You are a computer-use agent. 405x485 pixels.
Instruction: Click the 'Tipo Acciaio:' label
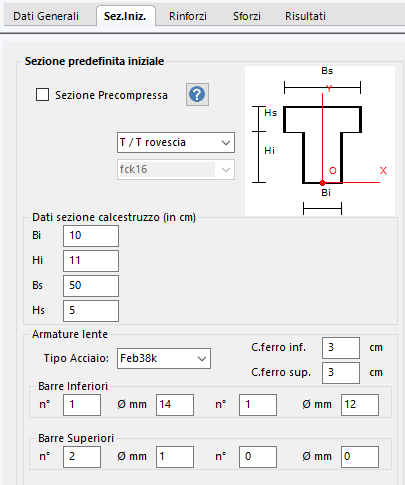76,359
